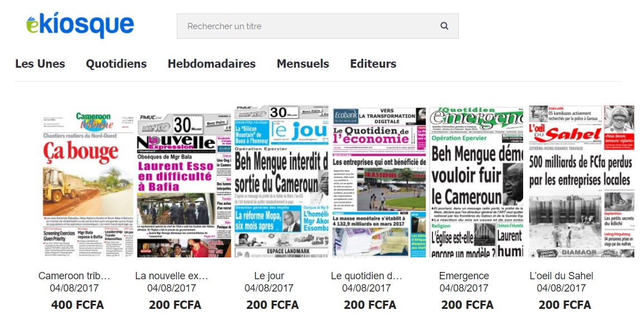The height and width of the screenshot is (324, 644).
Task: Click the Le quotidien d… title link
Action: (366, 276)
